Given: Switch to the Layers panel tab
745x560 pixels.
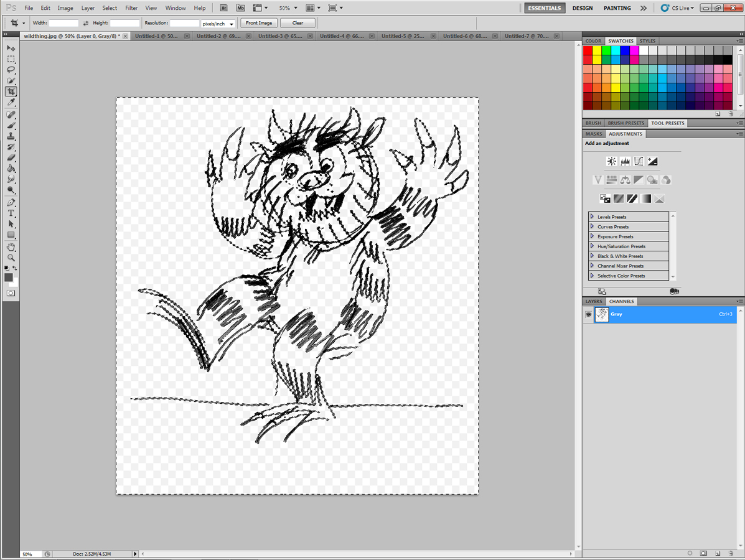Looking at the screenshot, I should click(593, 302).
